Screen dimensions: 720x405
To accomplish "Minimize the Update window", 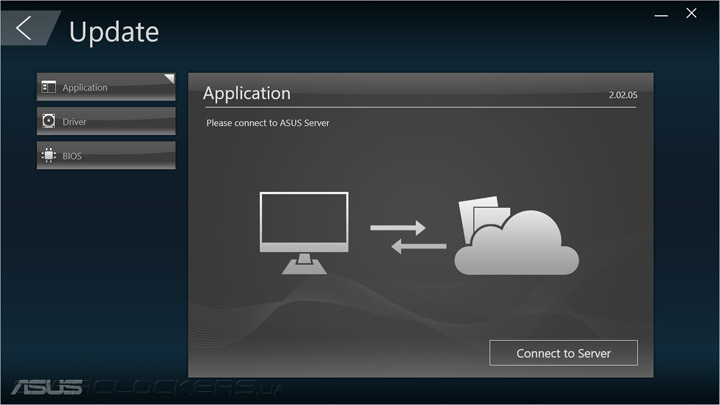I will coord(661,15).
